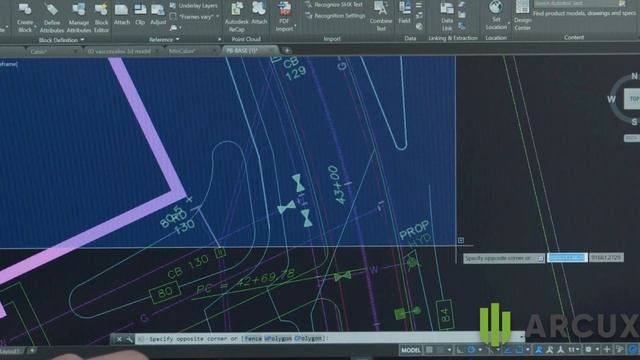Image resolution: width=640 pixels, height=360 pixels.
Task: Click the Combine Text tool
Action: pos(380,16)
